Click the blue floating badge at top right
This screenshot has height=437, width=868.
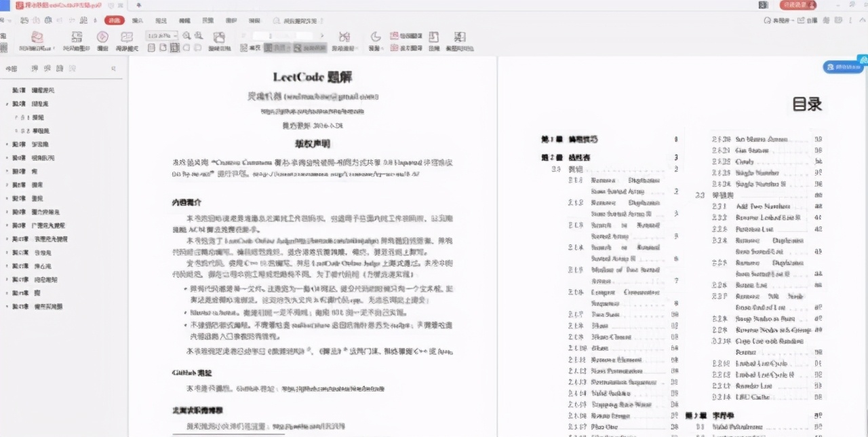tap(843, 66)
